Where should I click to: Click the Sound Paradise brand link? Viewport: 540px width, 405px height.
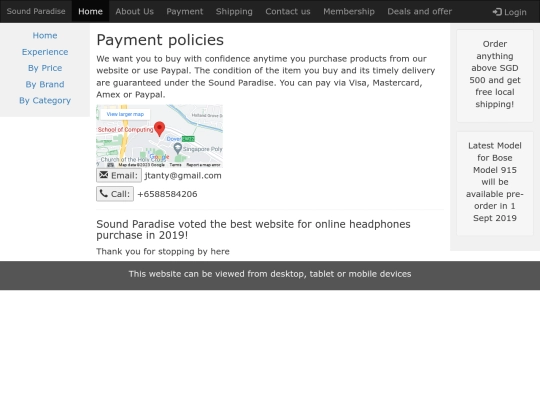36,11
